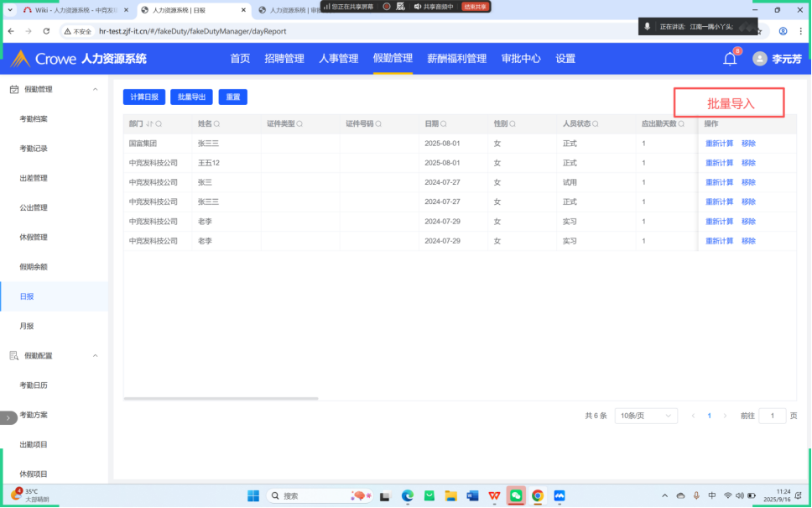Select page 1 in pagination
This screenshot has height=508, width=812.
[709, 416]
